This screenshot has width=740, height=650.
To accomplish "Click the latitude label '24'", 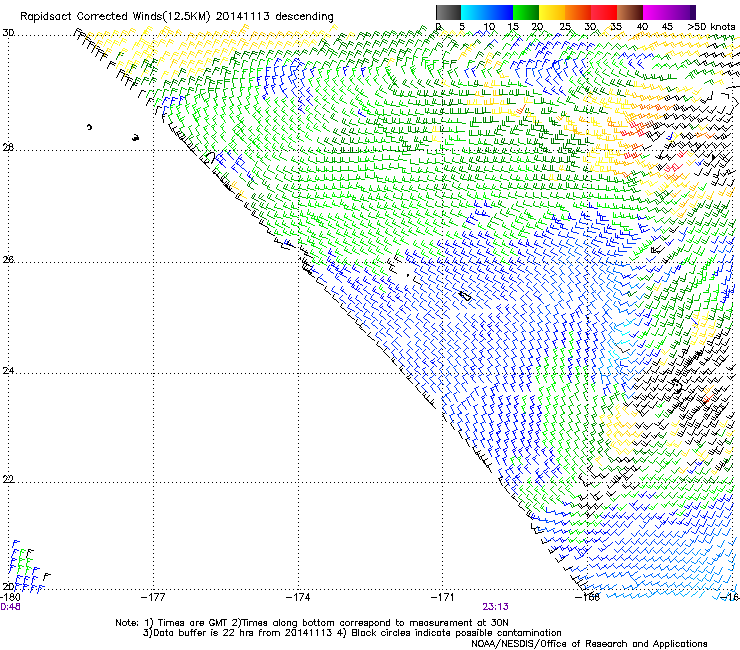I will (8, 371).
